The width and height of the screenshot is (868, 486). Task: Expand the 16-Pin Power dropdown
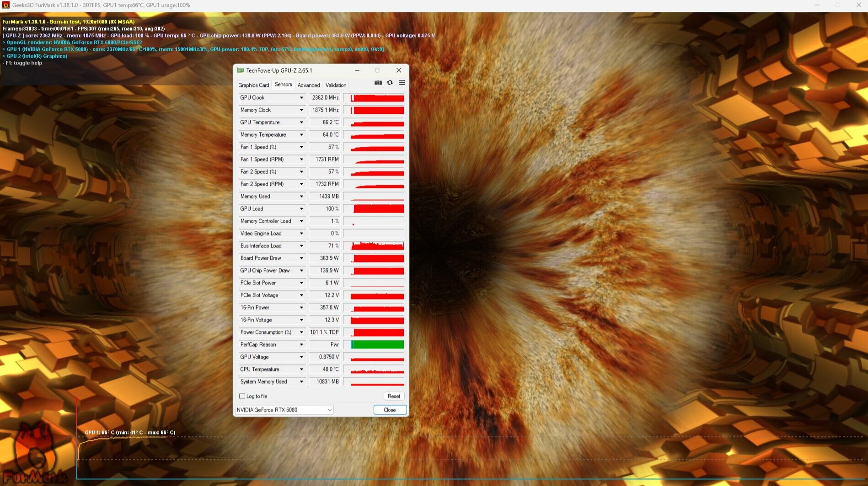[x=301, y=307]
